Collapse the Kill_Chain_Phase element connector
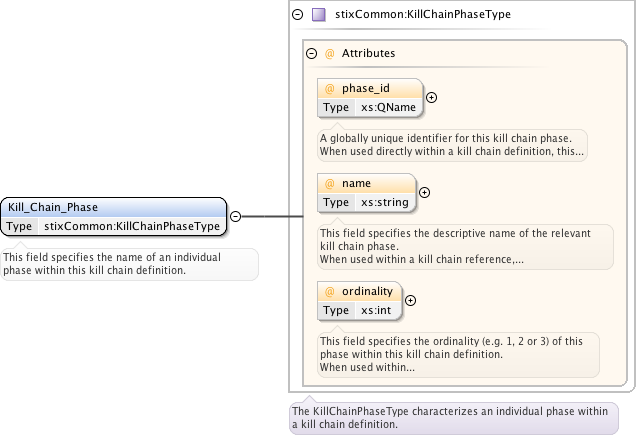This screenshot has height=438, width=637. pyautogui.click(x=235, y=216)
